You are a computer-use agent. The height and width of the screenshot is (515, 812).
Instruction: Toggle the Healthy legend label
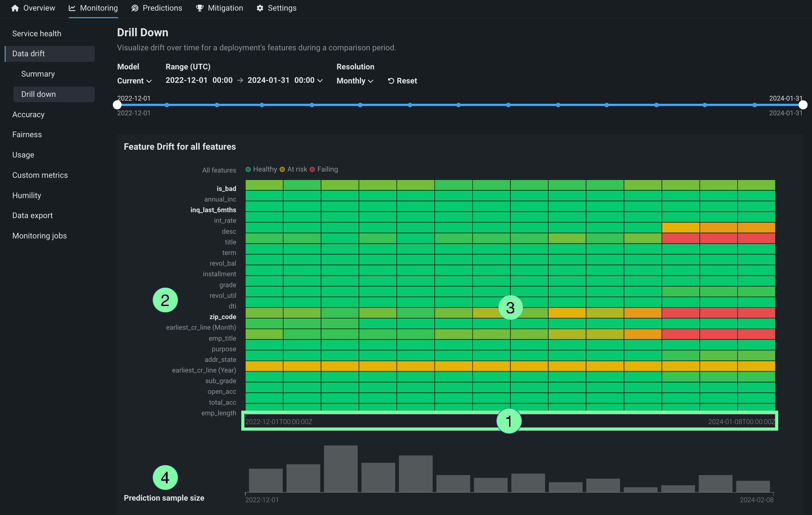pos(265,169)
